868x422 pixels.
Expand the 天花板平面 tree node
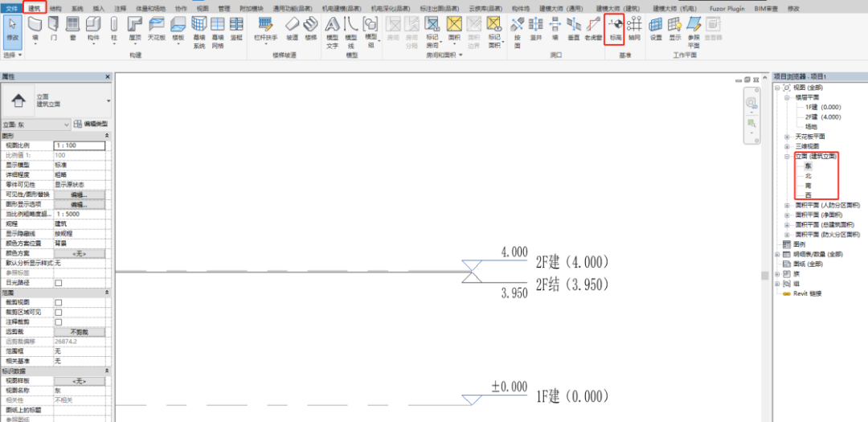[787, 136]
